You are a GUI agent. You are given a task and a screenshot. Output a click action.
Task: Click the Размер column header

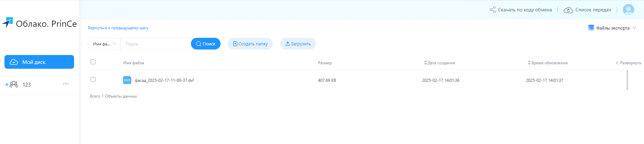coord(325,63)
